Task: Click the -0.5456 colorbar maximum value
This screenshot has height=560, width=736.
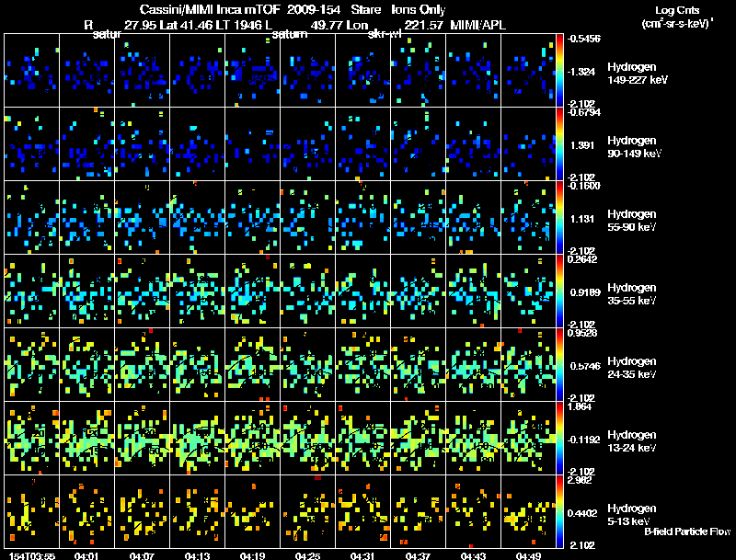Action: click(583, 39)
